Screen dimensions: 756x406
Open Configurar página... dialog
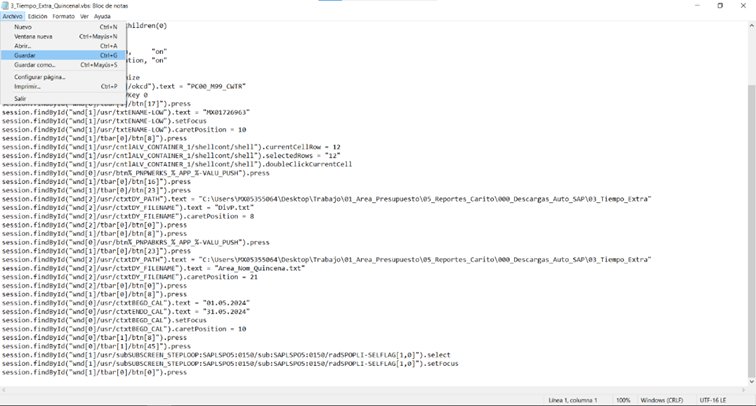[40, 77]
